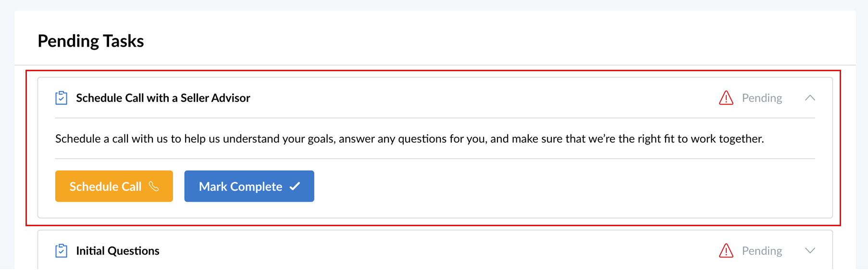
Task: Click the clipboard icon beside Initial Questions
Action: 61,251
